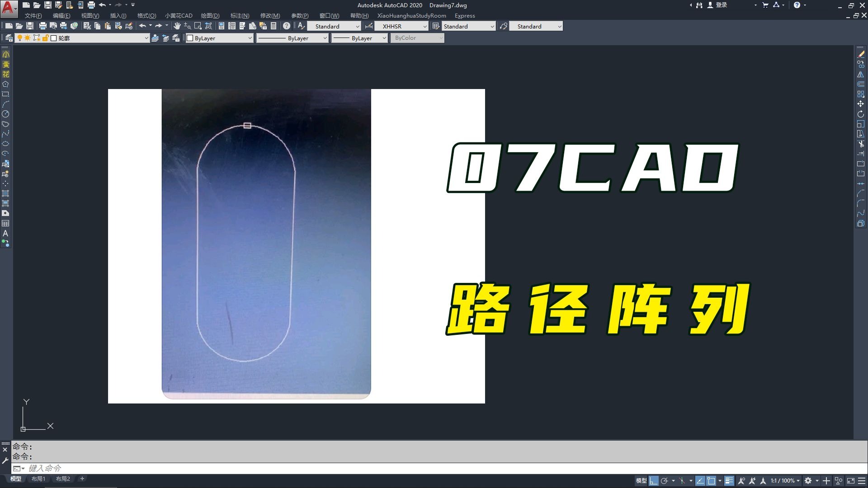Toggle Object snap tracking in status bar

(x=700, y=481)
